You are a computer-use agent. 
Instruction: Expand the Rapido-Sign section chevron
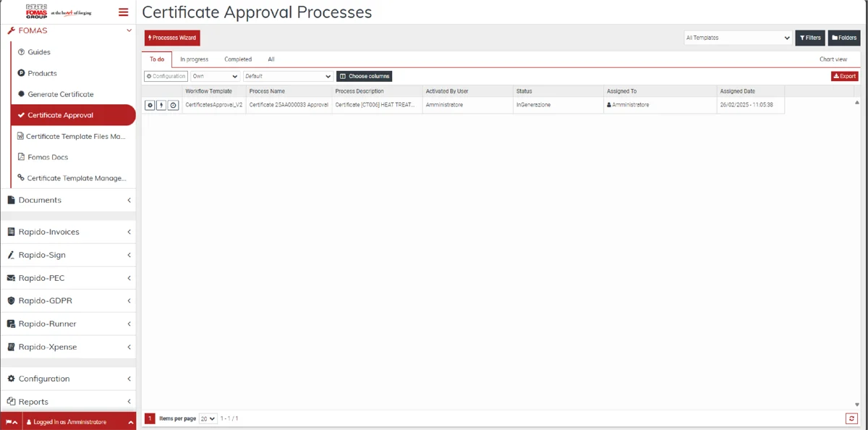(129, 256)
